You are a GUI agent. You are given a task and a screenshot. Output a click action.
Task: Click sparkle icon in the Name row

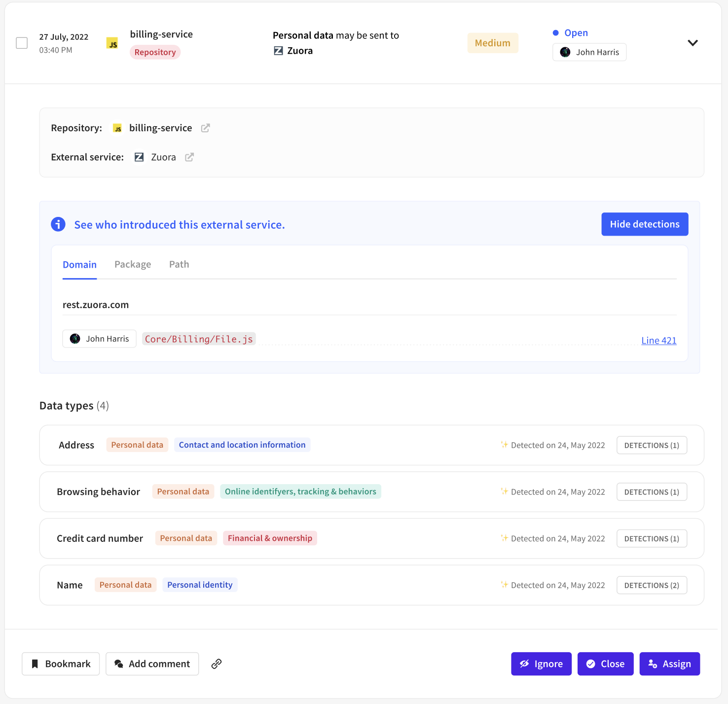point(504,584)
